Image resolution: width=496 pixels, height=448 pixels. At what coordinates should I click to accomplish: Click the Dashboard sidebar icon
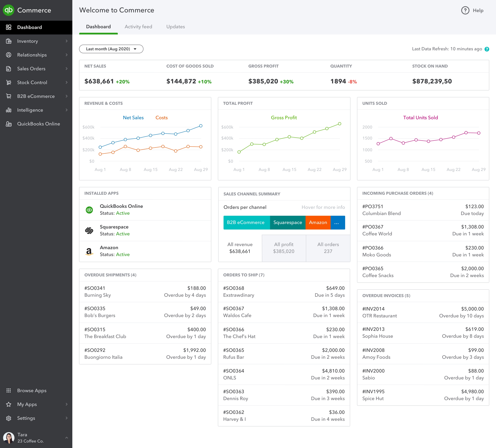point(9,27)
